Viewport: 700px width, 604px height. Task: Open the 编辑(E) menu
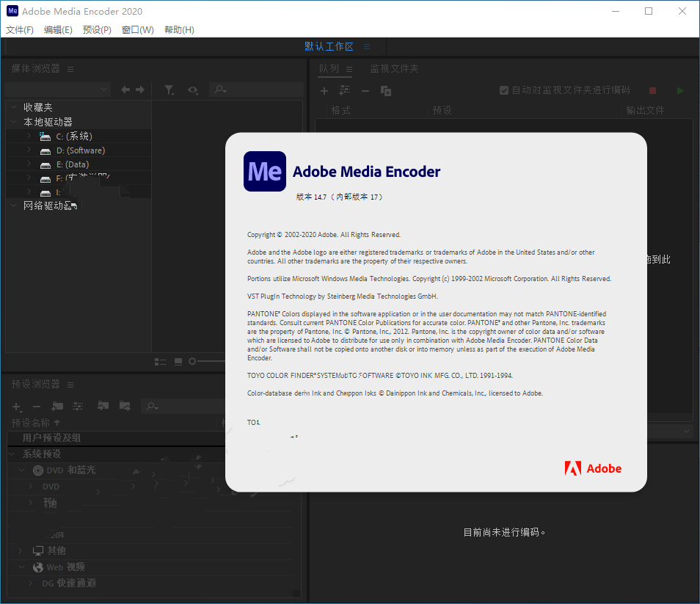(58, 30)
